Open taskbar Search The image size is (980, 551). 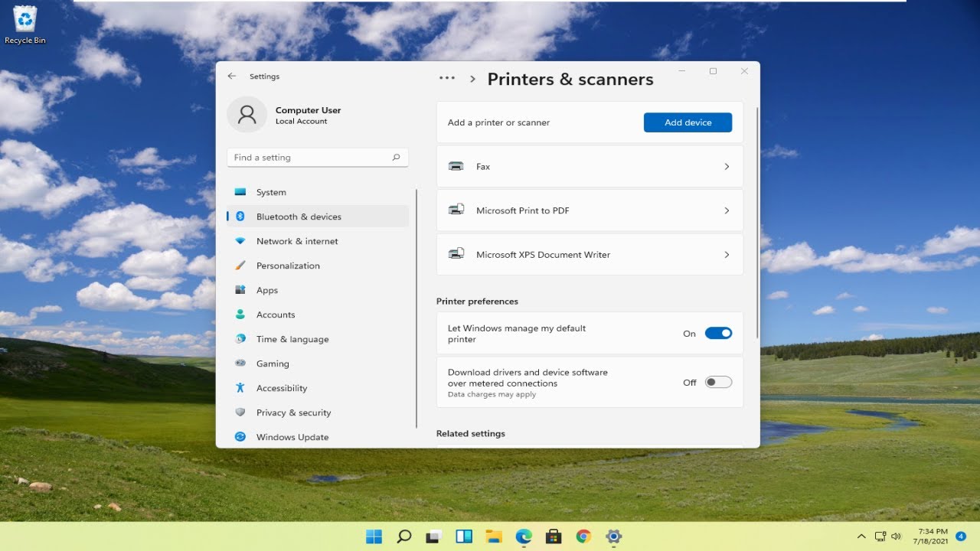[404, 536]
